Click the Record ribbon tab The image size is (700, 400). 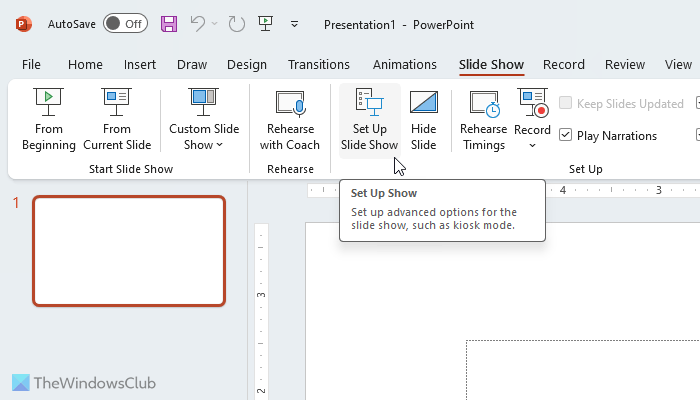[563, 64]
